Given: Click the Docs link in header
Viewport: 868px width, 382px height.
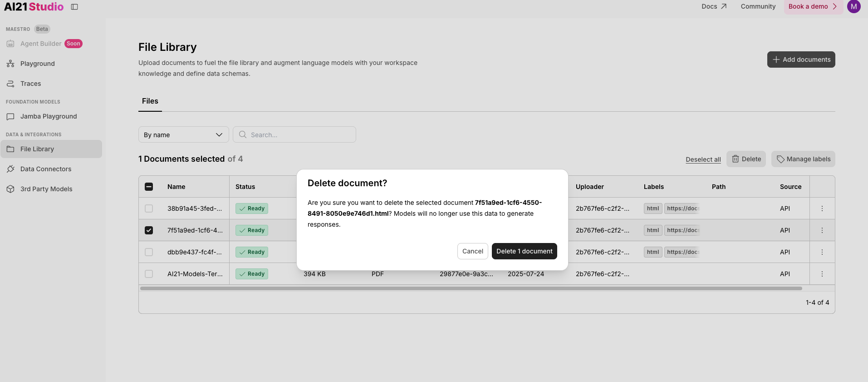Looking at the screenshot, I should pos(714,6).
